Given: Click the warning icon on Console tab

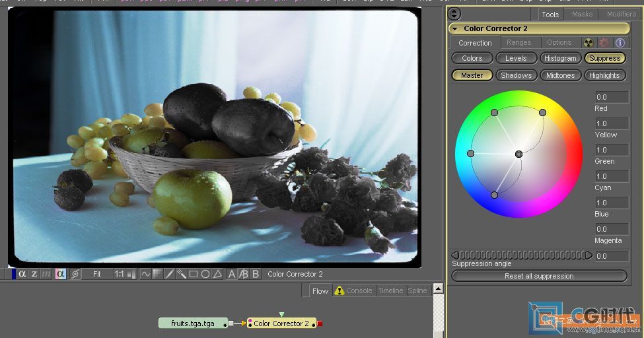Looking at the screenshot, I should pyautogui.click(x=340, y=290).
